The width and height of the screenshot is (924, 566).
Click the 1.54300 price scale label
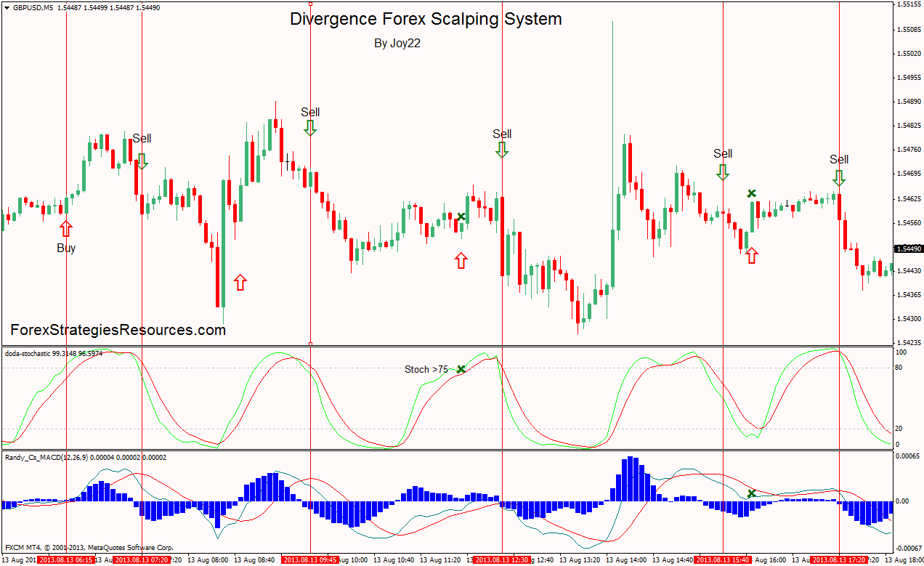(x=909, y=319)
